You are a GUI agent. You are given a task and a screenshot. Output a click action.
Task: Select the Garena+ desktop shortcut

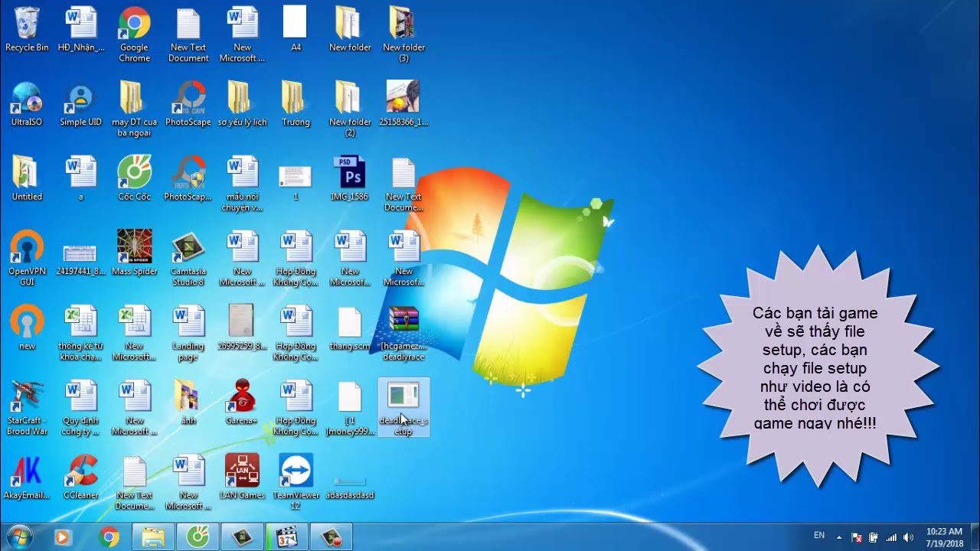pos(242,403)
